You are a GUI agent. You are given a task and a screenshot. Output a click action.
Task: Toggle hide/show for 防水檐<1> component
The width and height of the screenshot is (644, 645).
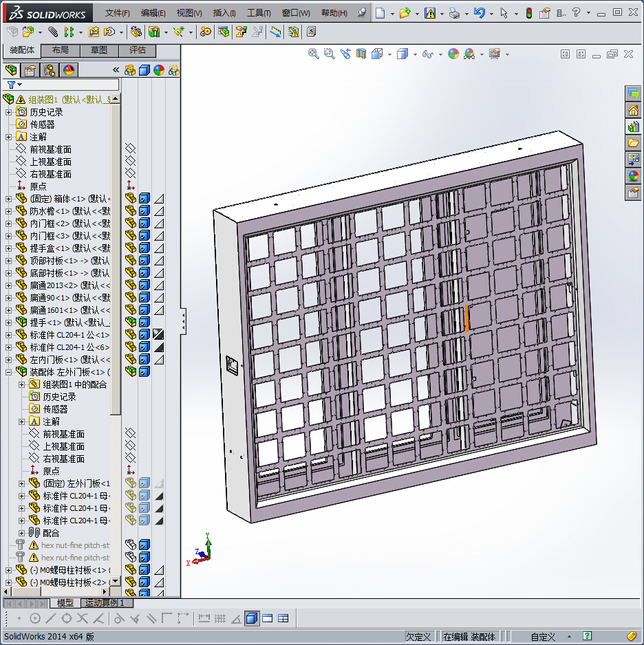[x=131, y=211]
